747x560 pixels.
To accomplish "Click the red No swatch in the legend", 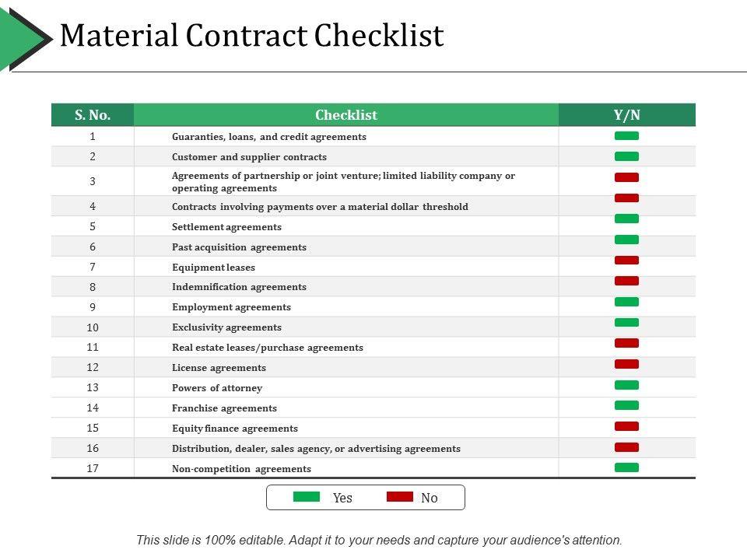I will tap(400, 497).
